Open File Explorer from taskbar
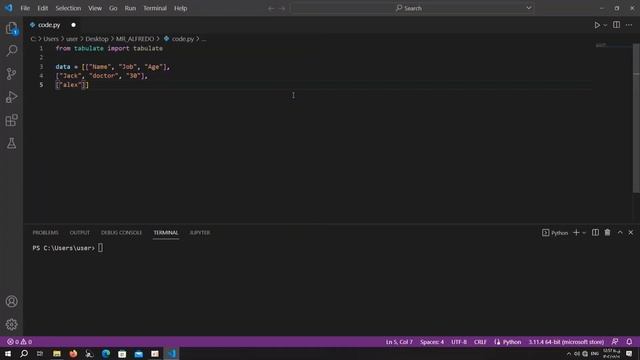 (57, 353)
